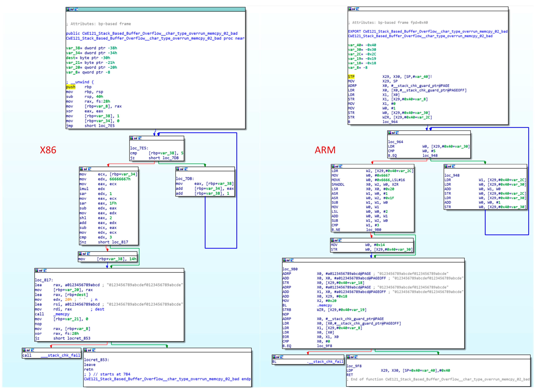Click node color icon on ARM entry block
This screenshot has width=538, height=392.
pos(350,9)
